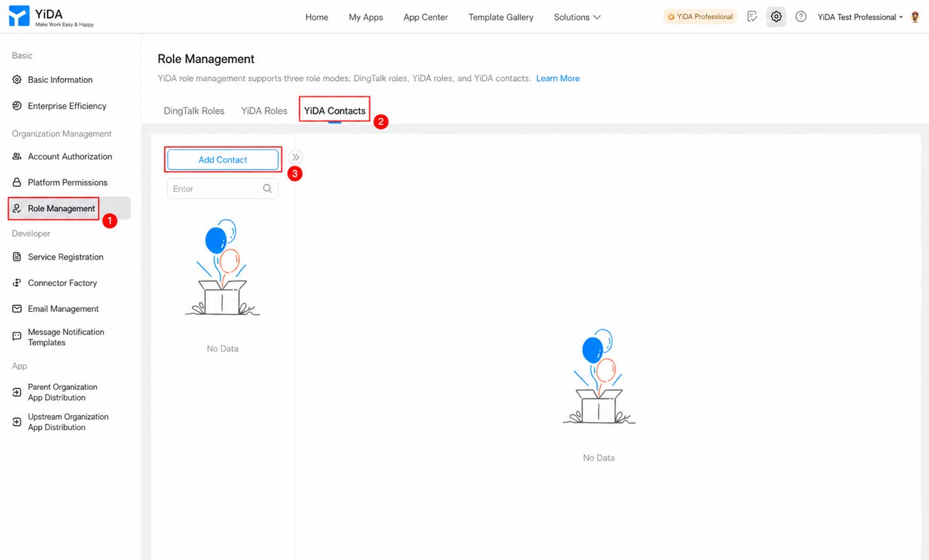The height and width of the screenshot is (560, 929).
Task: Open YiDA Test Professional account dropdown
Action: click(x=860, y=17)
